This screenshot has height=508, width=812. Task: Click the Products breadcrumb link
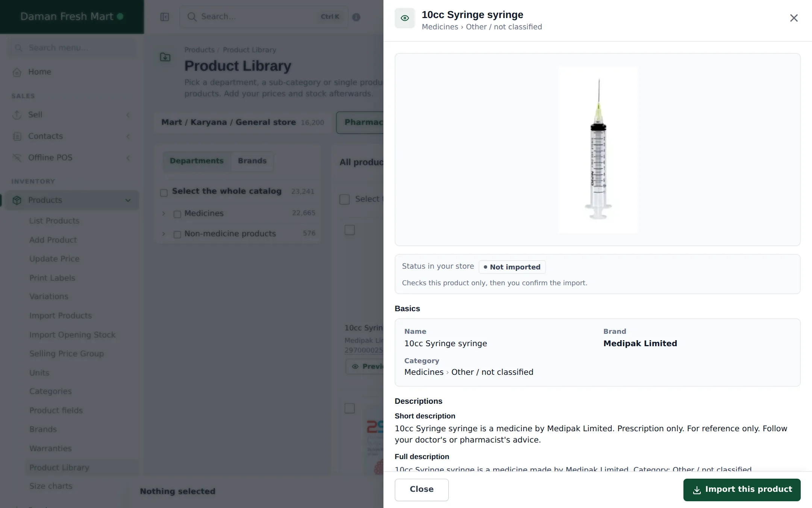pyautogui.click(x=199, y=50)
